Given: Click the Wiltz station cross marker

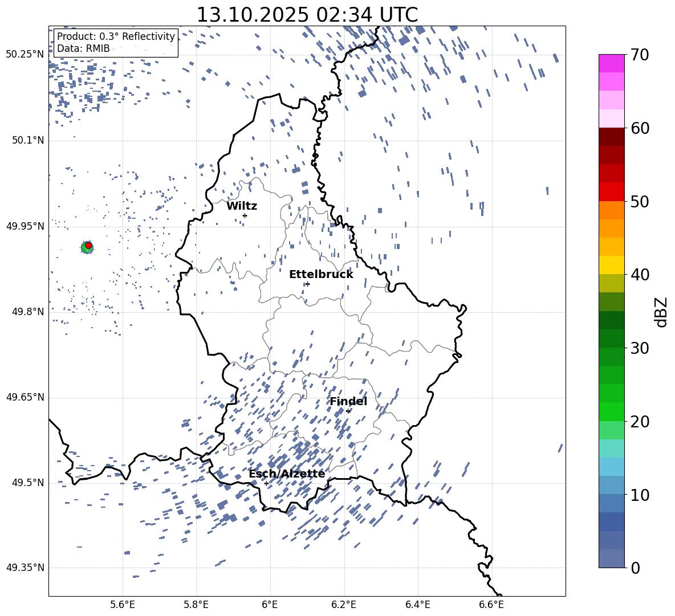Looking at the screenshot, I should coord(245,215).
